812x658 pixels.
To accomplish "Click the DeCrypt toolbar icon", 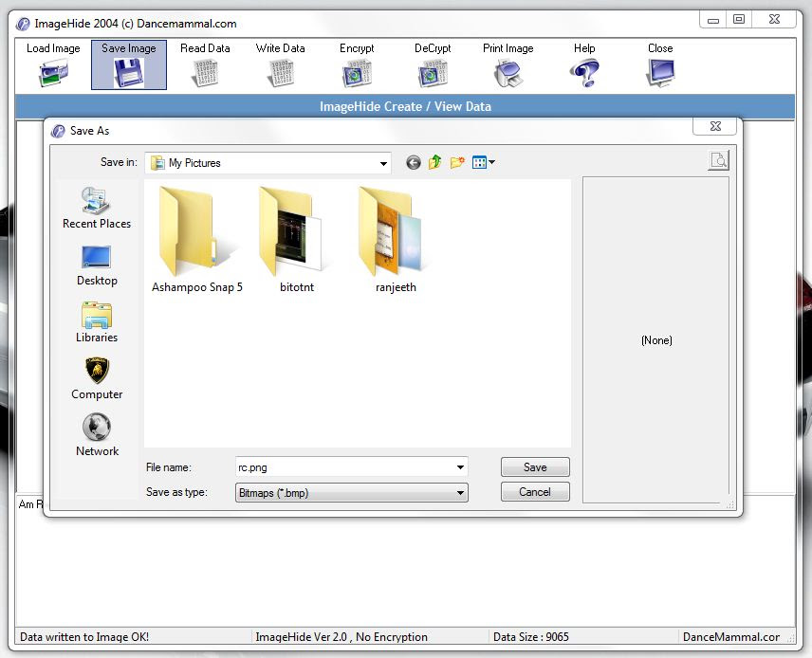I will [x=433, y=73].
